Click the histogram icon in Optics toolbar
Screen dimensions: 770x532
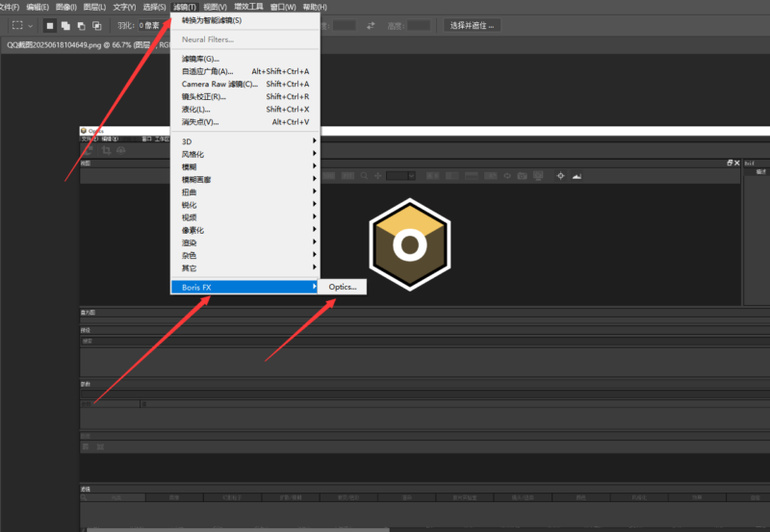click(577, 176)
